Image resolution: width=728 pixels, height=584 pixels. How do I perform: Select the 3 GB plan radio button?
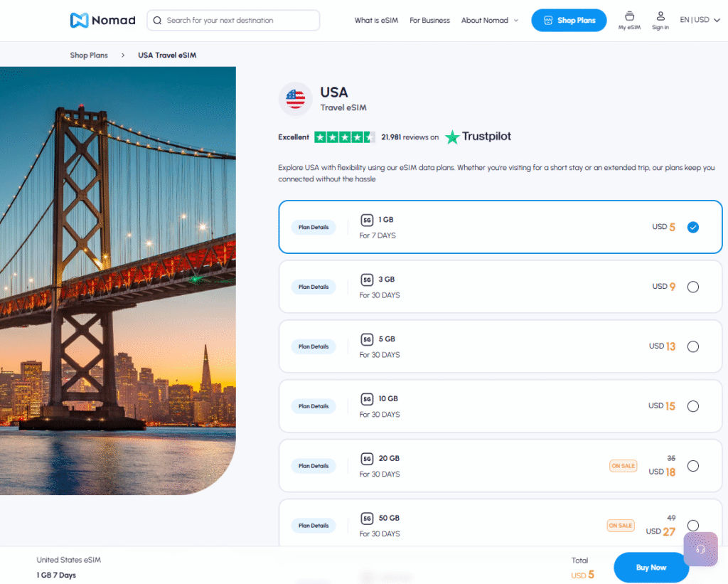[693, 287]
